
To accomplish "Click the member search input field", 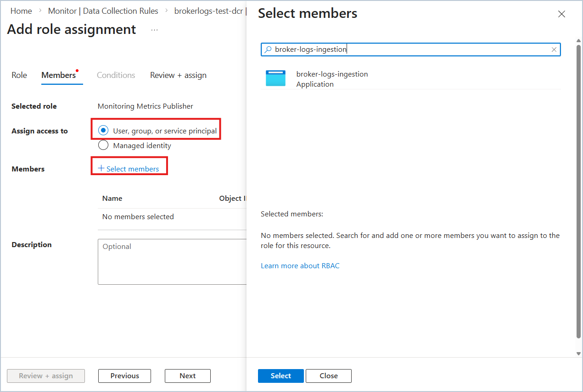I will (411, 50).
